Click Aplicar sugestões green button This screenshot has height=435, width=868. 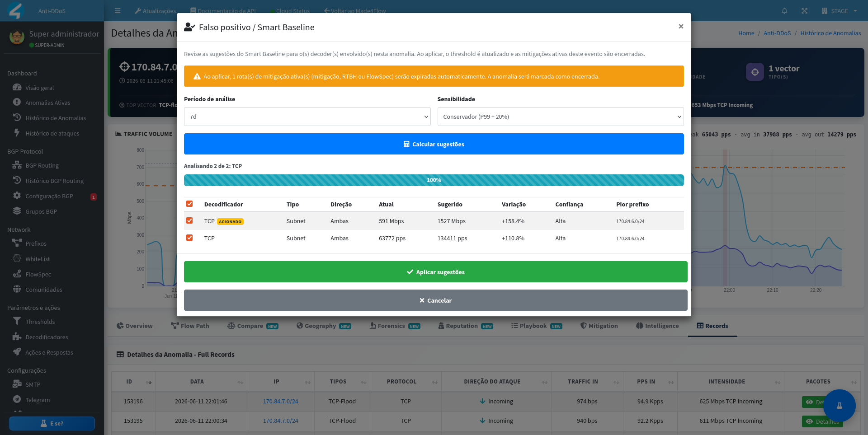coord(436,272)
